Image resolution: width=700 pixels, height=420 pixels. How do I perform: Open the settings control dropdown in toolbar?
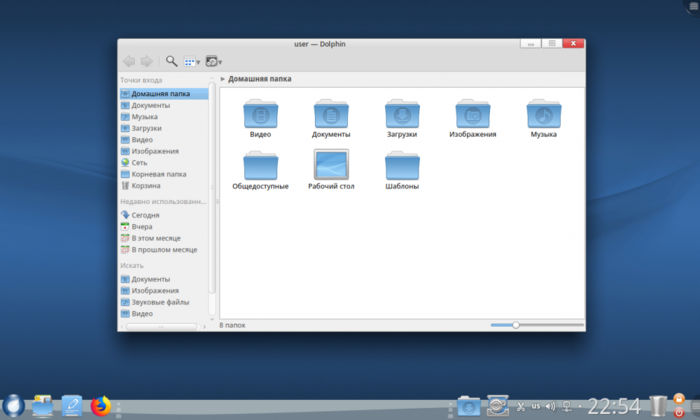[x=213, y=61]
